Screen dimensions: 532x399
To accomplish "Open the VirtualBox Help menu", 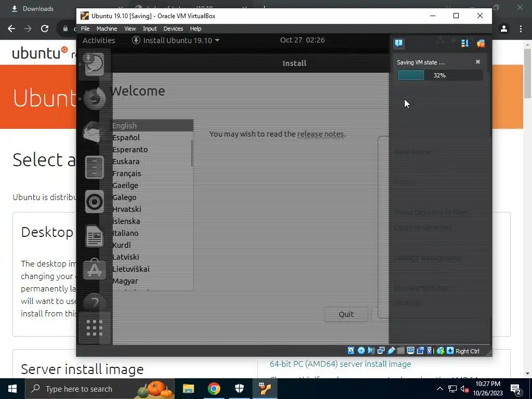I will pyautogui.click(x=195, y=29).
